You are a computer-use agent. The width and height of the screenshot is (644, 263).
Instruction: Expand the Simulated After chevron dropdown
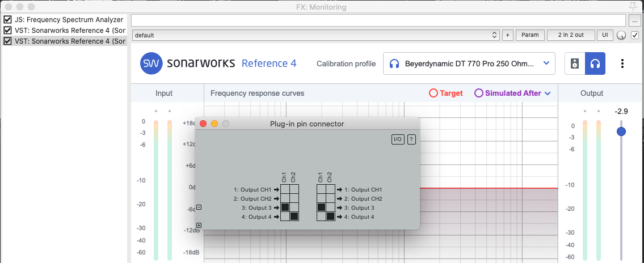(x=548, y=94)
